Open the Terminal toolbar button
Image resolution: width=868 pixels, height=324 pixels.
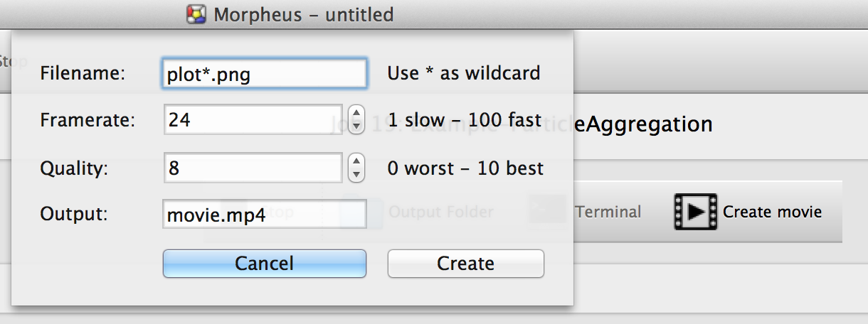608,212
